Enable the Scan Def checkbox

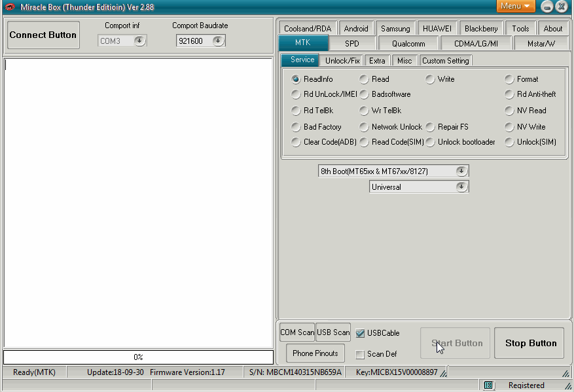pyautogui.click(x=360, y=354)
